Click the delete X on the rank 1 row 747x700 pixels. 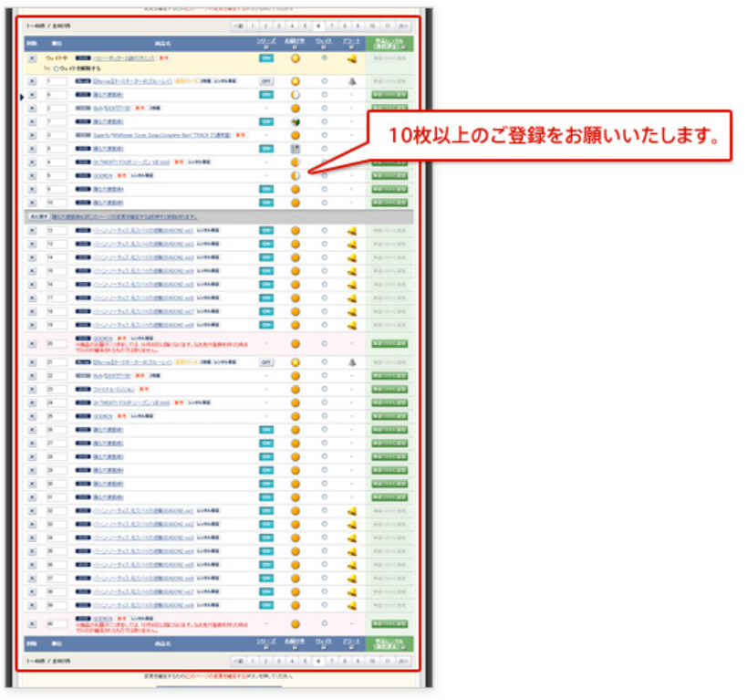click(33, 81)
